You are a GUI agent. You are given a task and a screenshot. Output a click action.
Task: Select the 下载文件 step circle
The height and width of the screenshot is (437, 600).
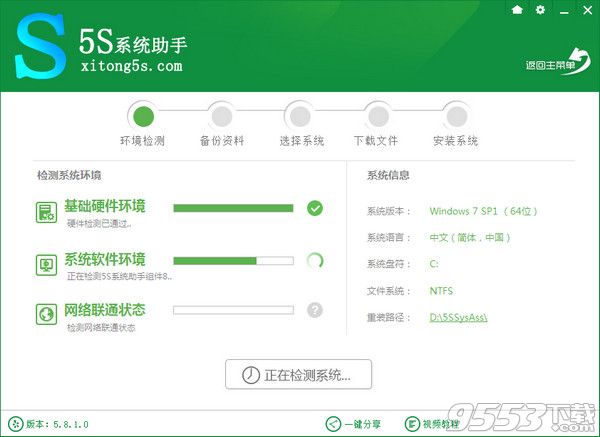click(x=379, y=116)
